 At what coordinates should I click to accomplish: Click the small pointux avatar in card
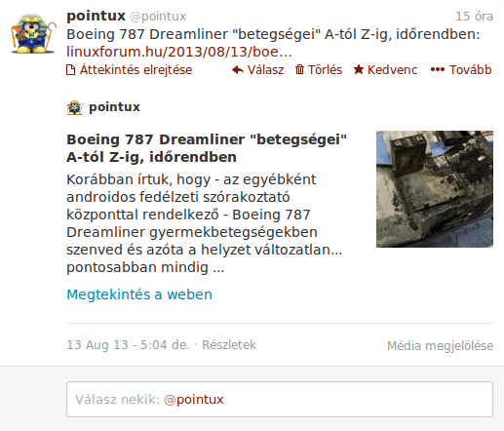[x=75, y=107]
